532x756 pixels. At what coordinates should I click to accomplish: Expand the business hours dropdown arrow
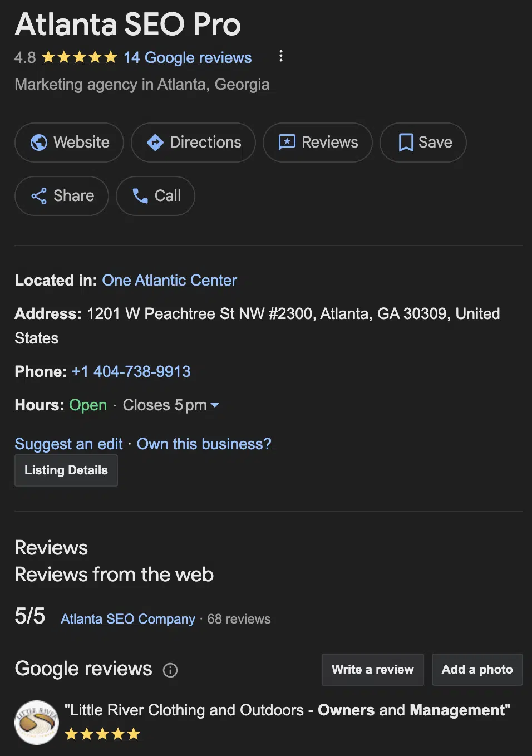pos(215,405)
